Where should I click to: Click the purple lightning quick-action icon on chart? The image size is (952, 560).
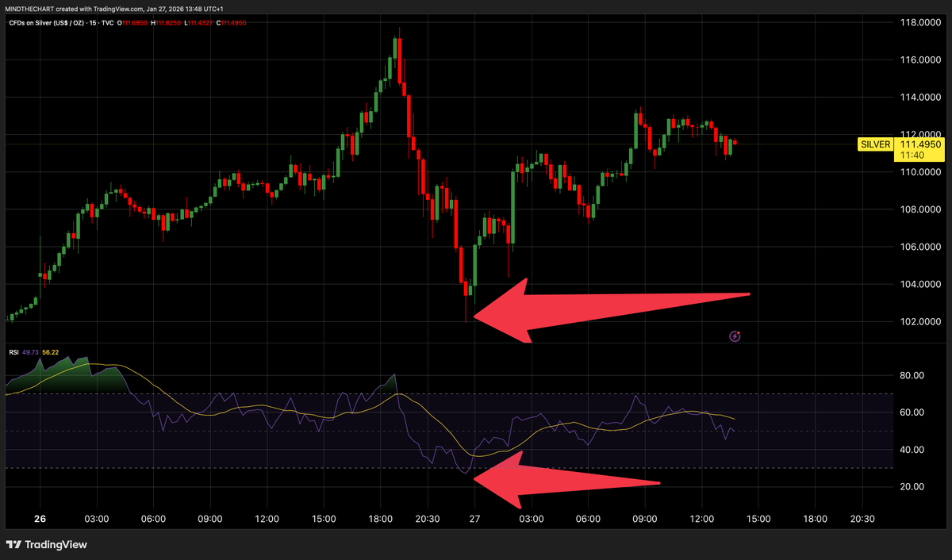735,336
